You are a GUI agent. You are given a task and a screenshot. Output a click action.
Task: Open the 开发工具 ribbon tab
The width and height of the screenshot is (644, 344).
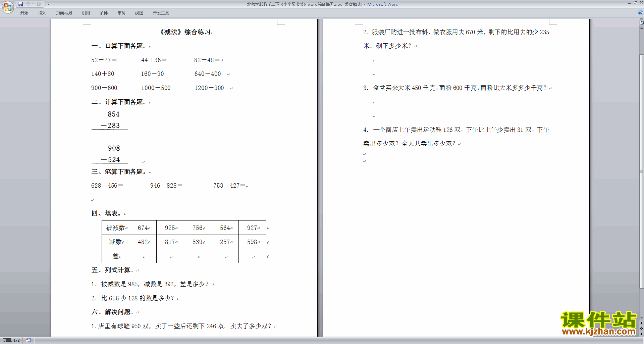pos(161,13)
